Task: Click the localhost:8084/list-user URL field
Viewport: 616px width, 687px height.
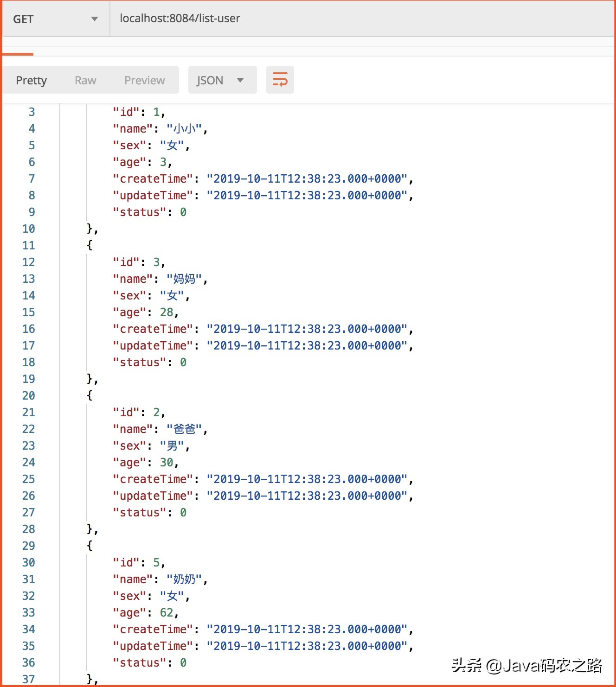Action: tap(362, 19)
